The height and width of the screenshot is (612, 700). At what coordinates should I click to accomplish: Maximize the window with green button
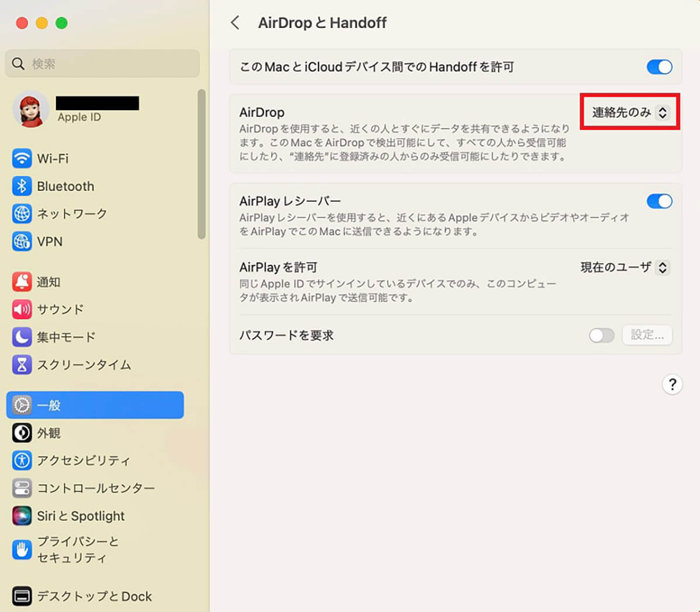click(x=61, y=23)
